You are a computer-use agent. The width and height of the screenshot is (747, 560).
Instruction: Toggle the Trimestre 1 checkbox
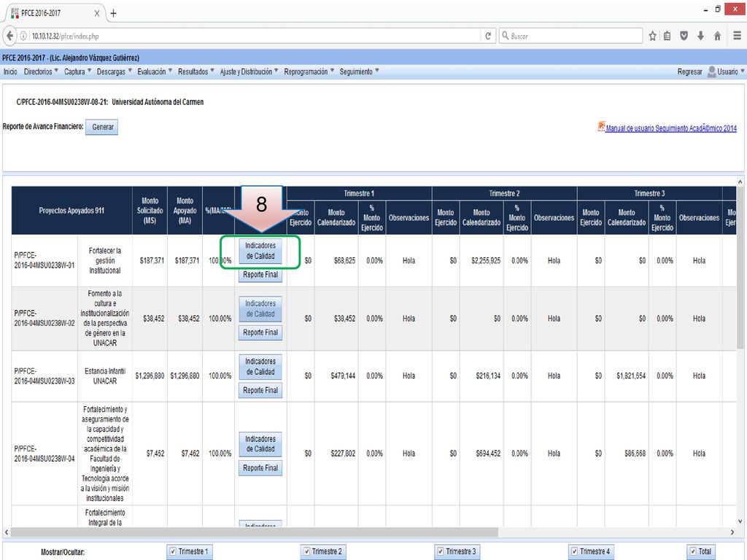coord(173,551)
